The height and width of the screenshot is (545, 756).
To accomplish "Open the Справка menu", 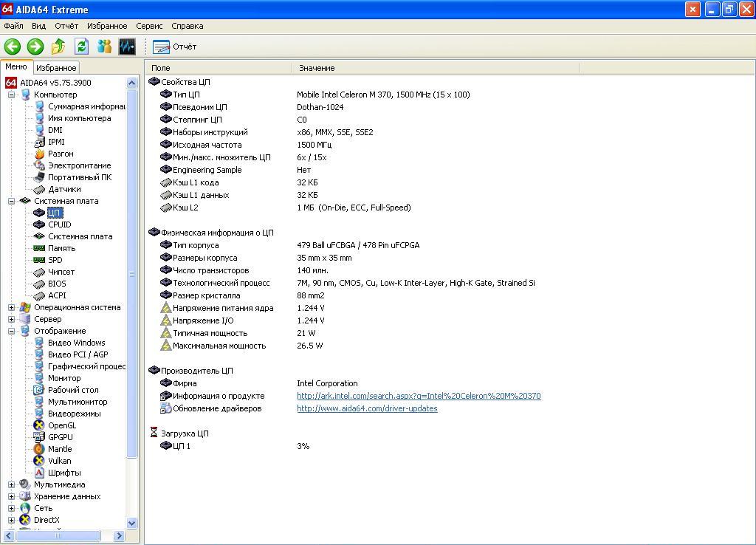I will pyautogui.click(x=187, y=26).
